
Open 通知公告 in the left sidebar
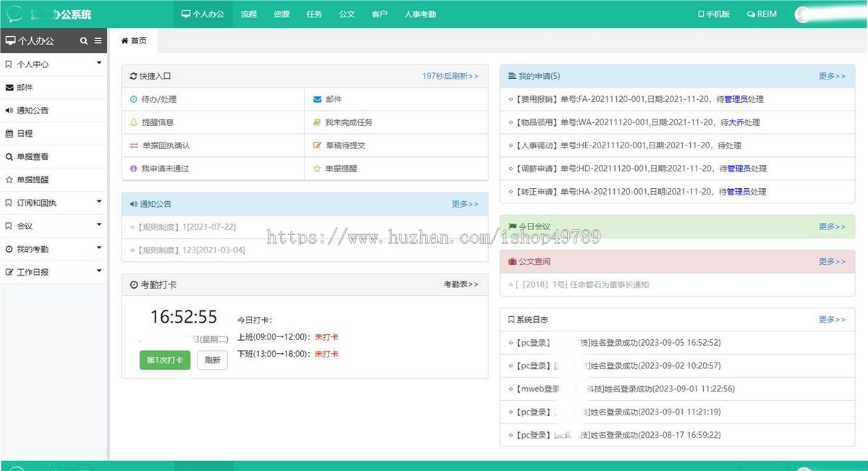[x=54, y=111]
